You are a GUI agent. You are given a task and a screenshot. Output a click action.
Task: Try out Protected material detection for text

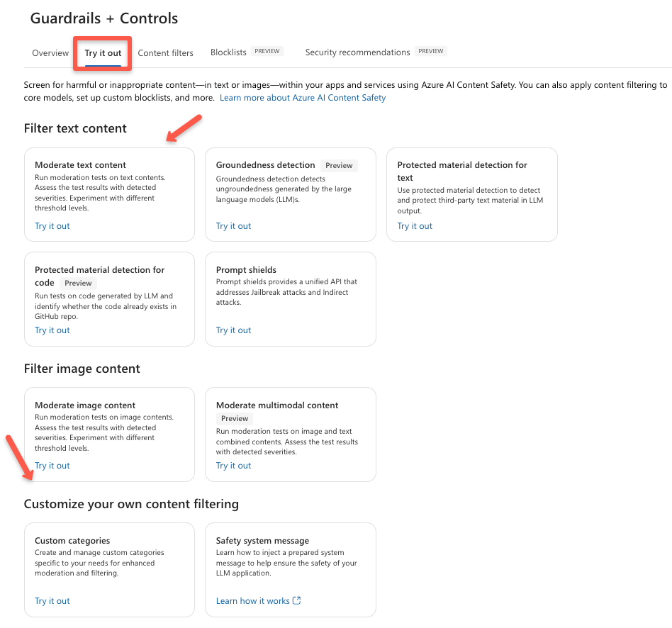tap(415, 225)
